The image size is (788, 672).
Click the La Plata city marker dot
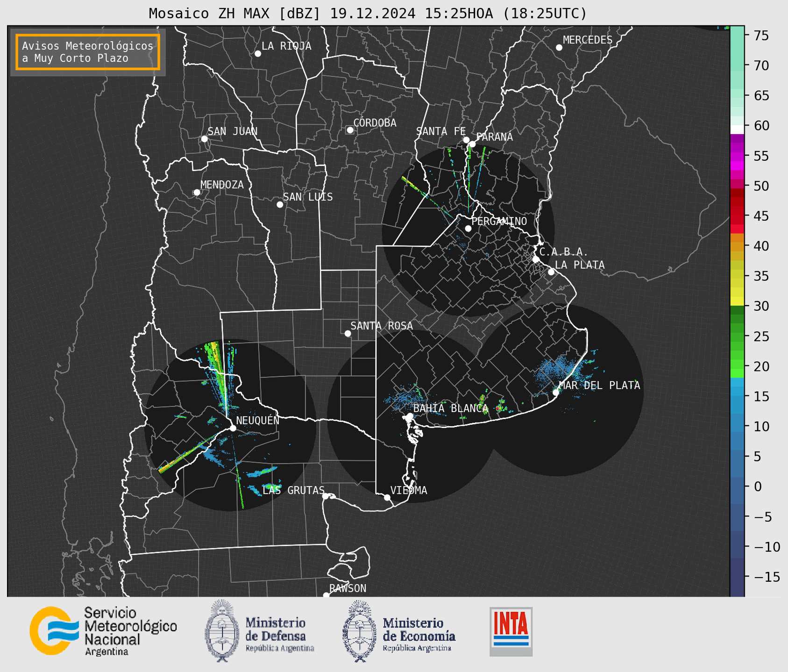point(551,272)
